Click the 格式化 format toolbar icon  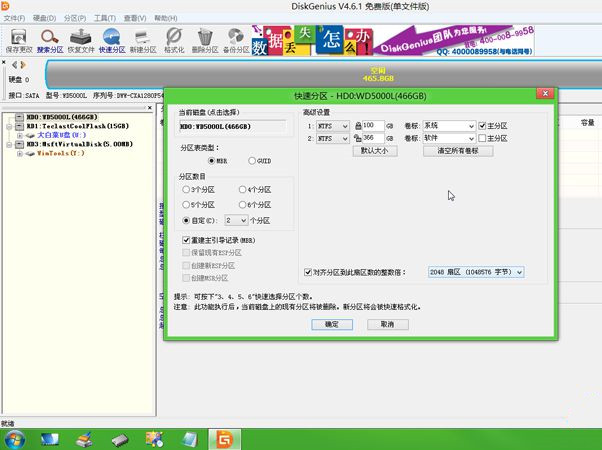point(174,41)
